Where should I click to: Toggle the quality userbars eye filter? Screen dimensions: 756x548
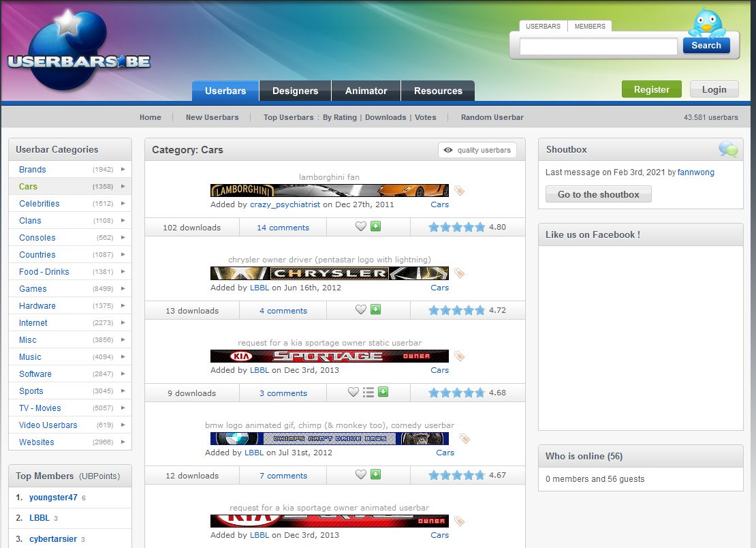pyautogui.click(x=477, y=150)
